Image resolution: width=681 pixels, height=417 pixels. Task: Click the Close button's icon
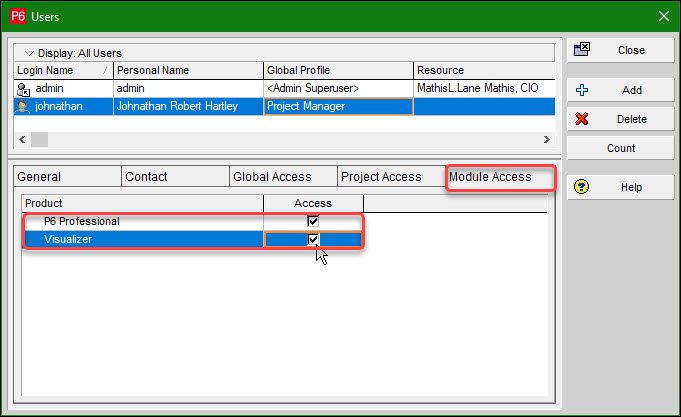point(582,50)
